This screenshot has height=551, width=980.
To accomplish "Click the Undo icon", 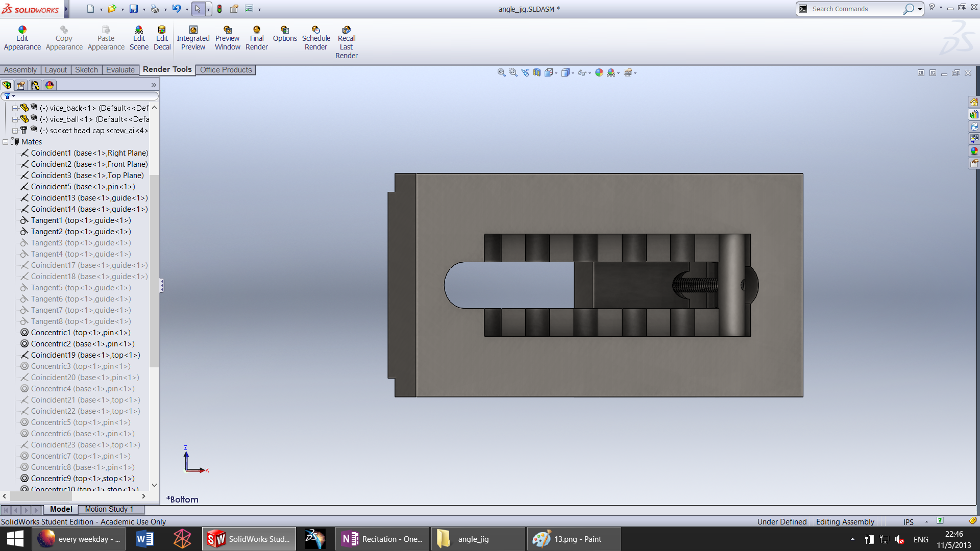I will click(x=176, y=9).
